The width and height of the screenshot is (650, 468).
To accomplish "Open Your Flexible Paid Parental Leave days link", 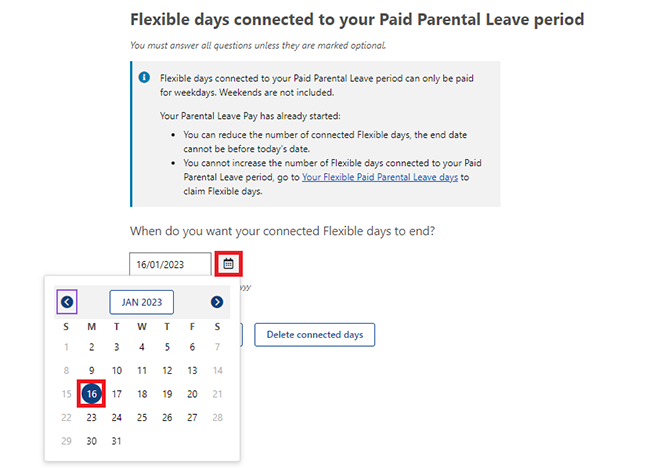I will [x=380, y=177].
